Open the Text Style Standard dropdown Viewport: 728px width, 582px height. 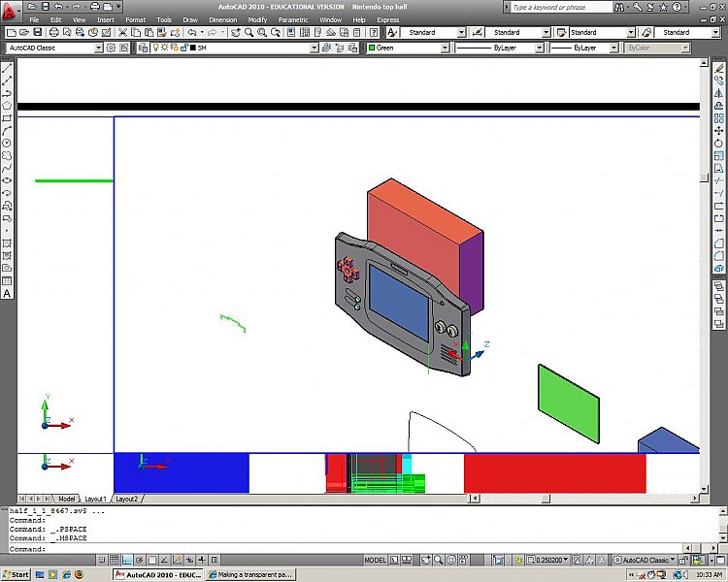tap(461, 32)
